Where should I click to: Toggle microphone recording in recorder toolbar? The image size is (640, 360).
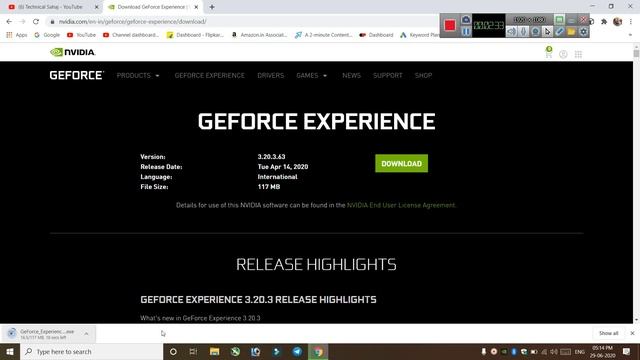(523, 31)
